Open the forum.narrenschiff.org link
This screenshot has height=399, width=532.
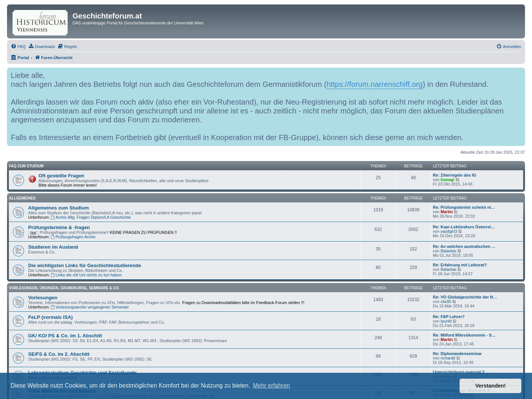click(374, 84)
